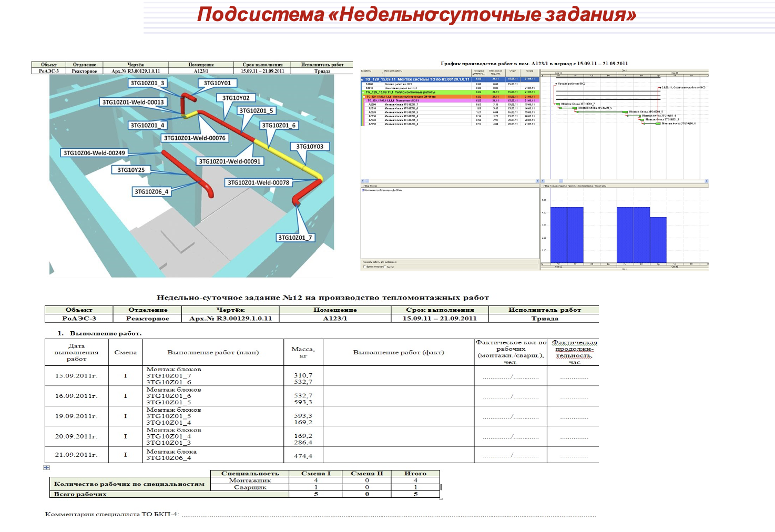Select green row Тепломонтажные работы
This screenshot has width=775, height=532.
click(450, 92)
